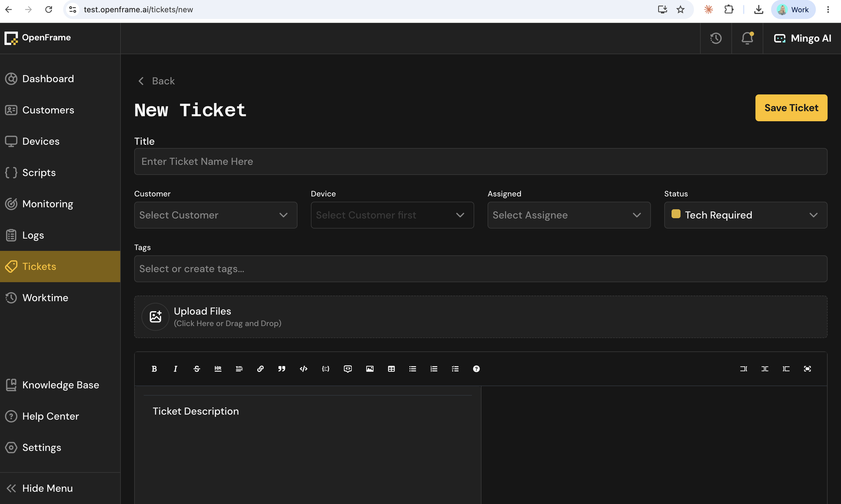Open the history clock icon in header

point(716,38)
